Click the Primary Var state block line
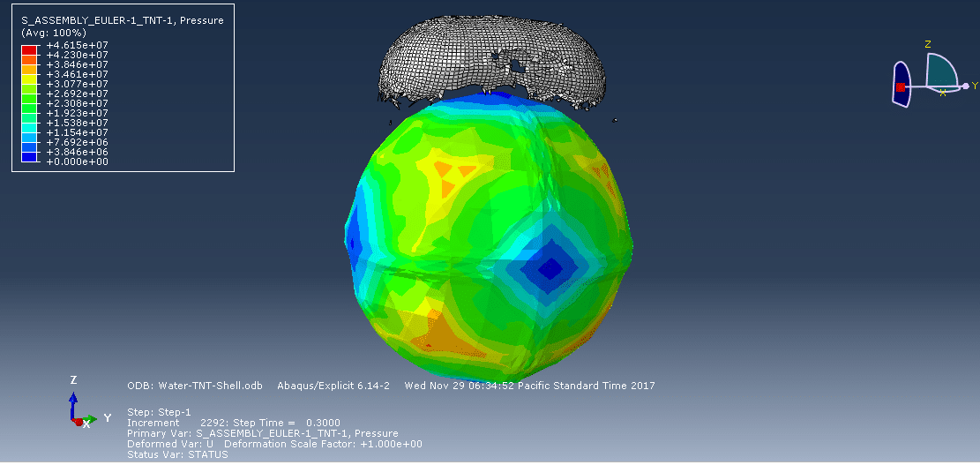The height and width of the screenshot is (465, 980). pos(263,433)
